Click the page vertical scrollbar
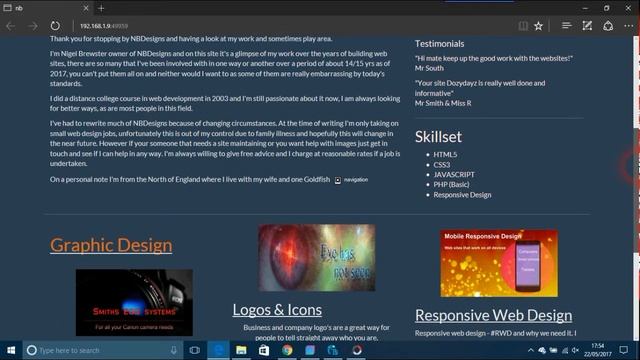Image resolution: width=640 pixels, height=360 pixels. point(636,188)
